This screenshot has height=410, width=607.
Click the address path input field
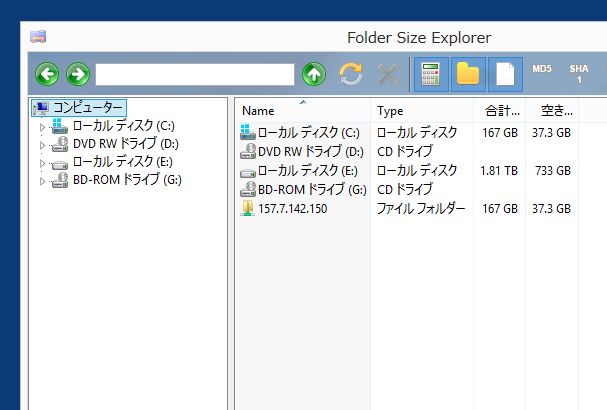click(x=195, y=74)
